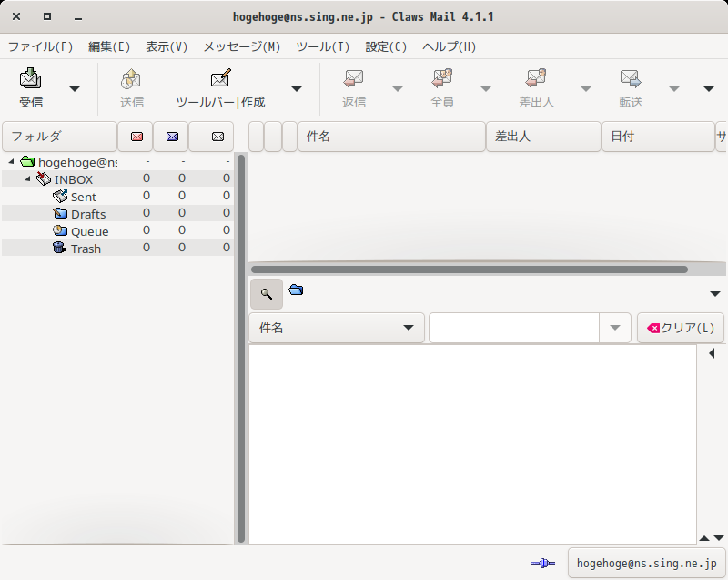Image resolution: width=728 pixels, height=580 pixels.
Task: Sort message list by 差出人 column
Action: click(543, 137)
